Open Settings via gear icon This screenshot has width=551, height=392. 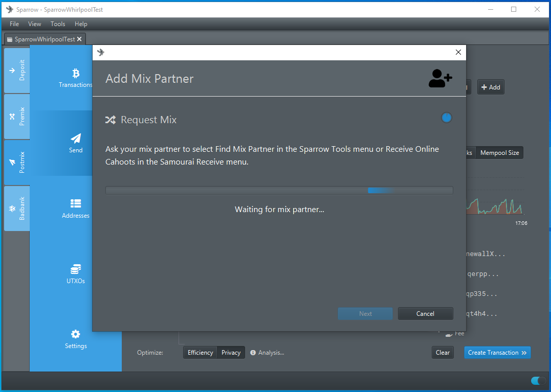76,334
